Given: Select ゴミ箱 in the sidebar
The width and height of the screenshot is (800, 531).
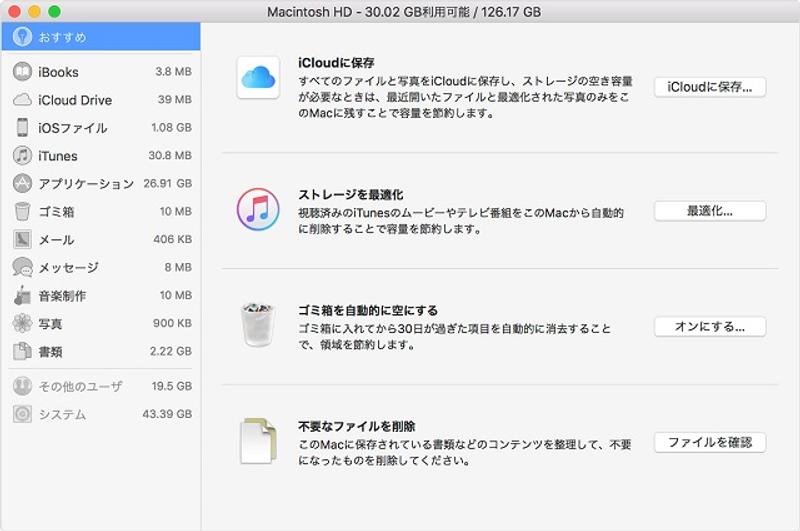Looking at the screenshot, I should 101,211.
